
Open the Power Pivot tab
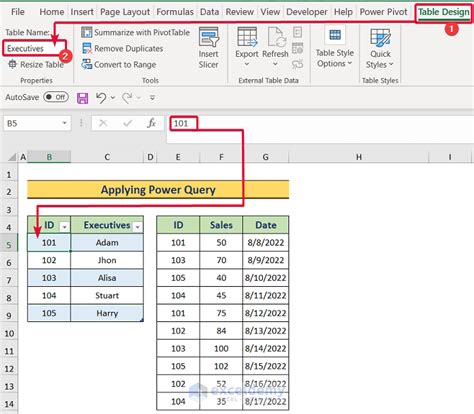[383, 12]
